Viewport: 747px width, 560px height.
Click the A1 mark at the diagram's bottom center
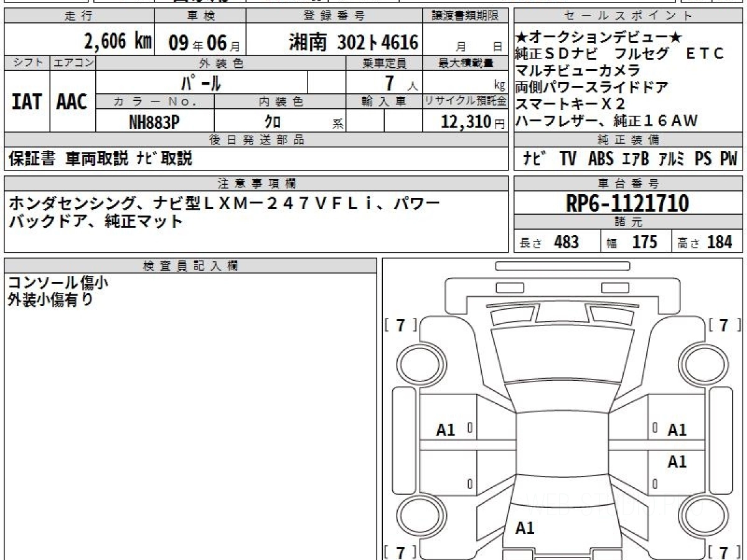pyautogui.click(x=525, y=528)
